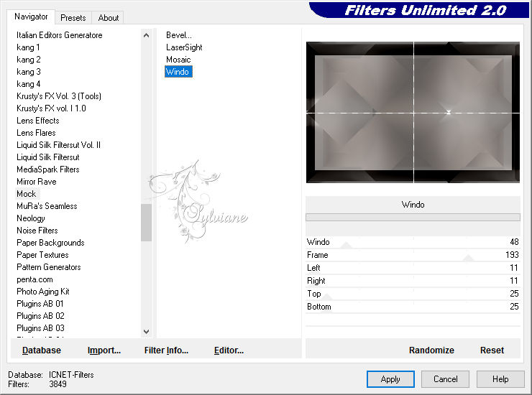Choose the LaserSight filter

tap(184, 47)
